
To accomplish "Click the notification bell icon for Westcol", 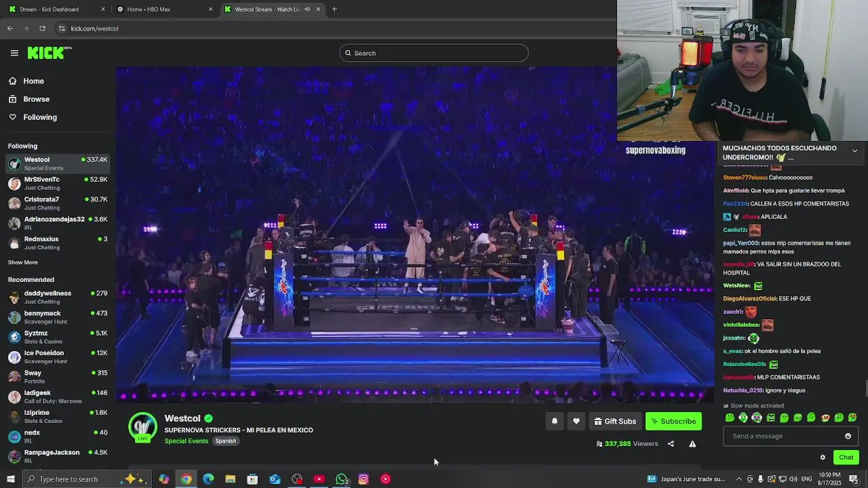I will point(555,421).
